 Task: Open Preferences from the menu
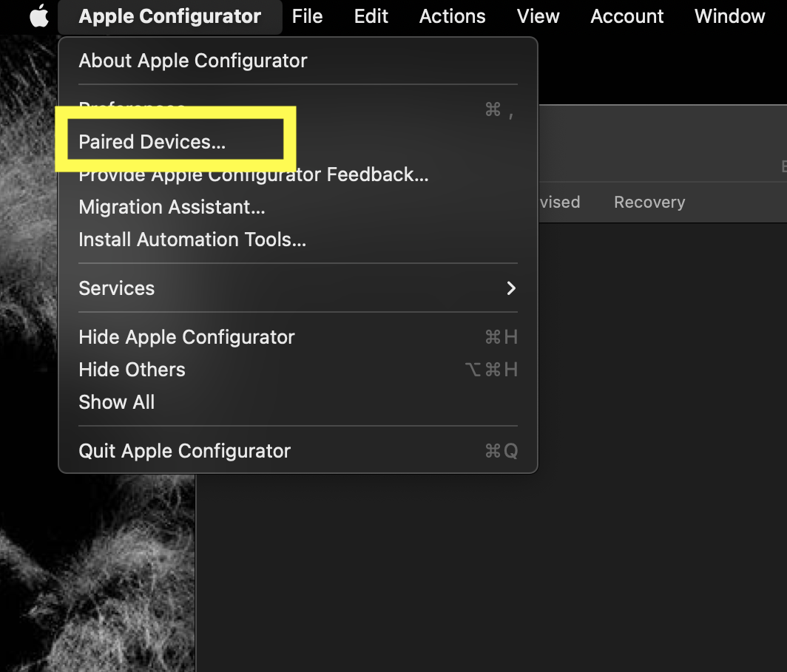tap(132, 108)
